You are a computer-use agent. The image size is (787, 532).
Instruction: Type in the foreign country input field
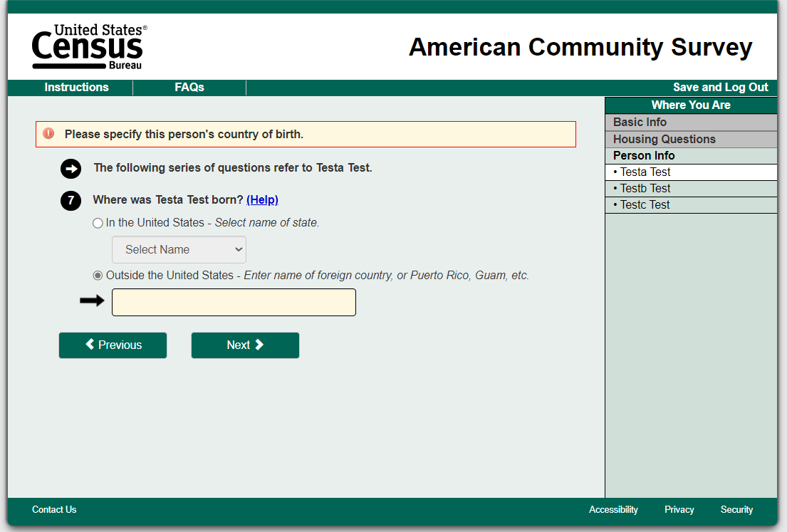coord(234,303)
